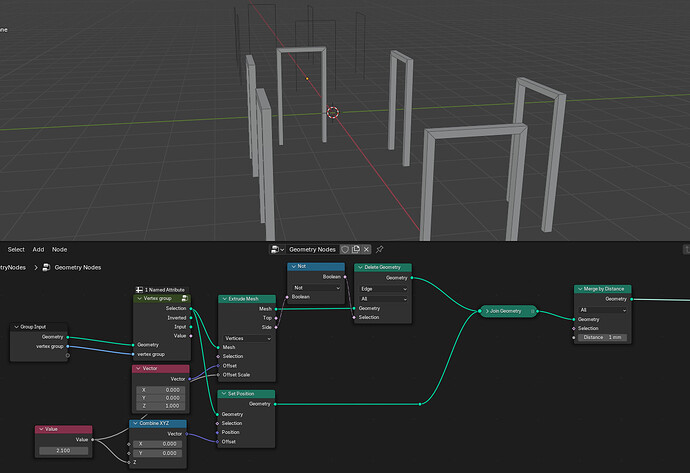Toggle the pin node tree icon

380,249
